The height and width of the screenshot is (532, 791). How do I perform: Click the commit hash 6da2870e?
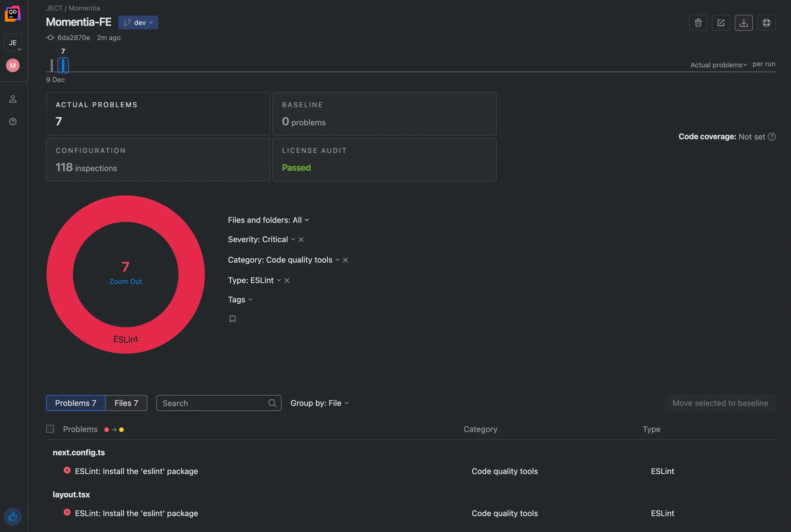tap(73, 37)
